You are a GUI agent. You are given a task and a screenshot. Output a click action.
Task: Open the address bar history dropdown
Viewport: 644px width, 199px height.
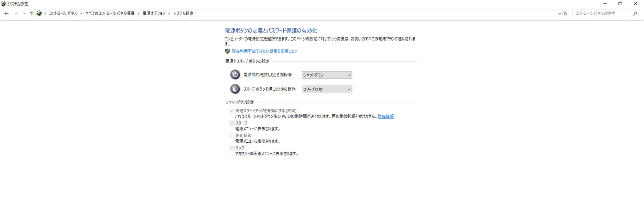tap(559, 14)
